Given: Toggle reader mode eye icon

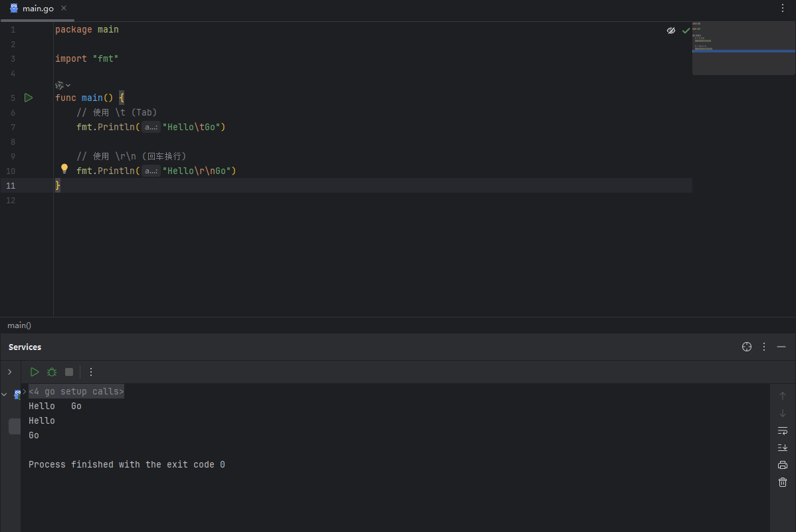Looking at the screenshot, I should [671, 31].
